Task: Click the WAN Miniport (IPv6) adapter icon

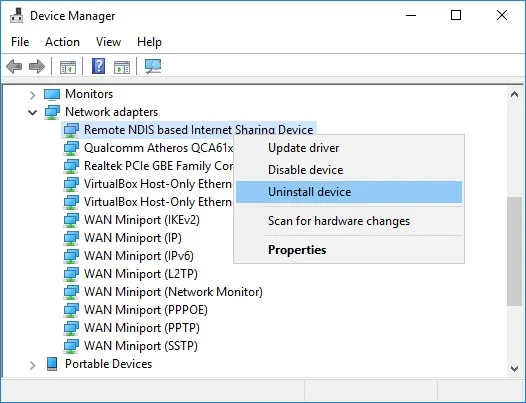Action: 71,256
